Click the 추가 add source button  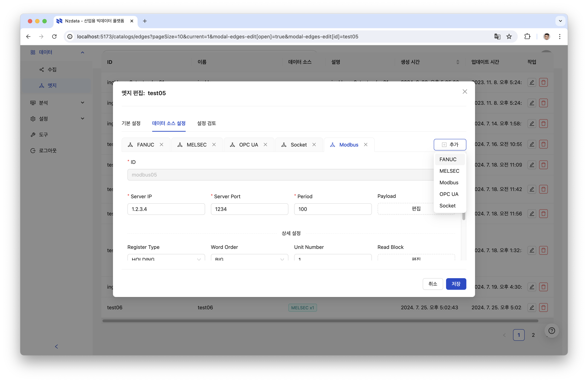point(450,145)
